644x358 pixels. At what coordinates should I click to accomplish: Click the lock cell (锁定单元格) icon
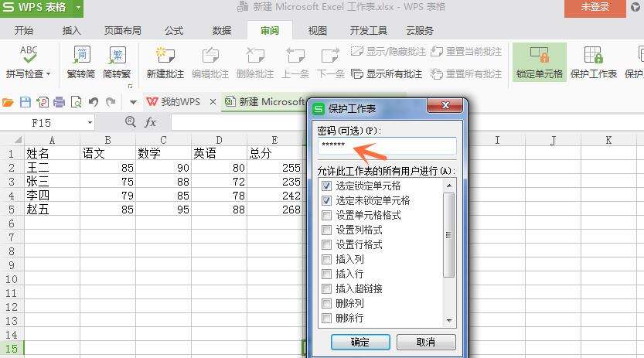click(540, 54)
